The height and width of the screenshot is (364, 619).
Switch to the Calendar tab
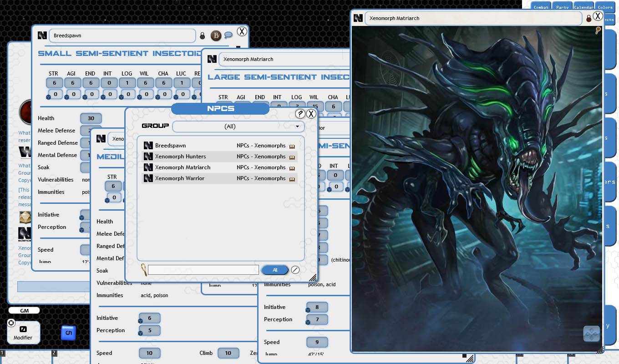583,7
